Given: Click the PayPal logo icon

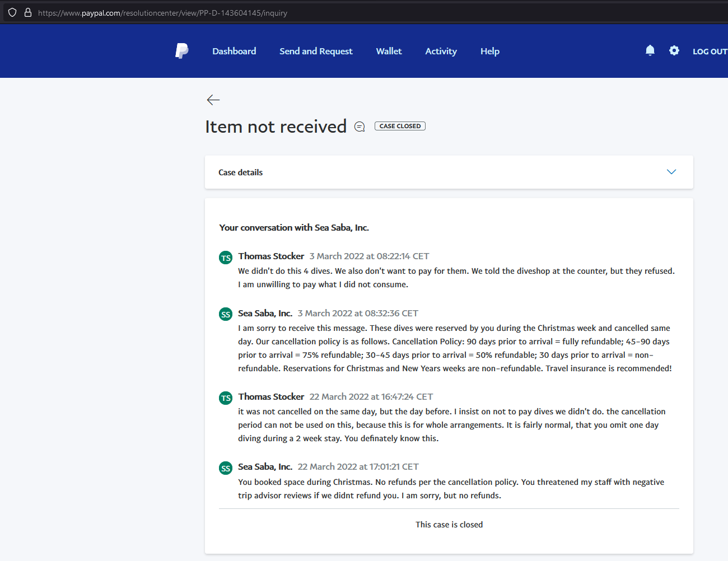Looking at the screenshot, I should (181, 51).
